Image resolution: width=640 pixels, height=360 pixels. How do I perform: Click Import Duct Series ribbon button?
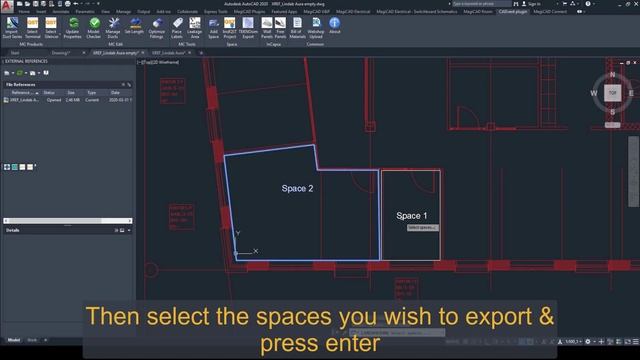pos(12,28)
